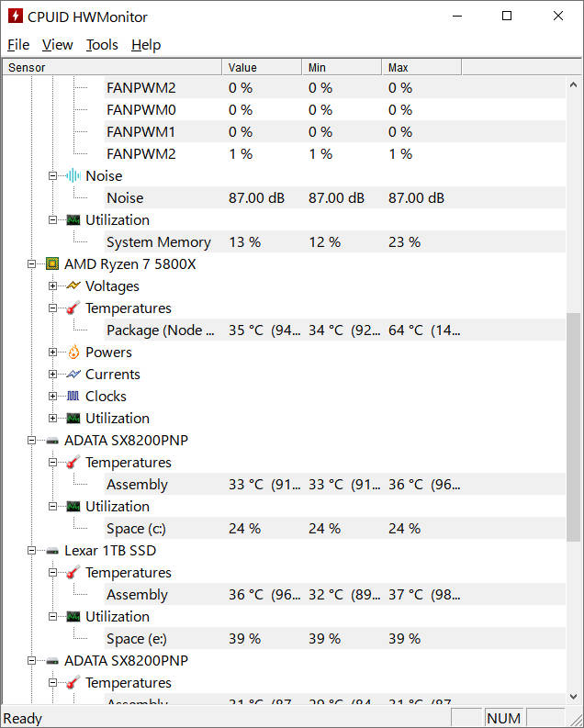Click the Clocks pulse icon
The image size is (584, 728).
pyautogui.click(x=73, y=396)
